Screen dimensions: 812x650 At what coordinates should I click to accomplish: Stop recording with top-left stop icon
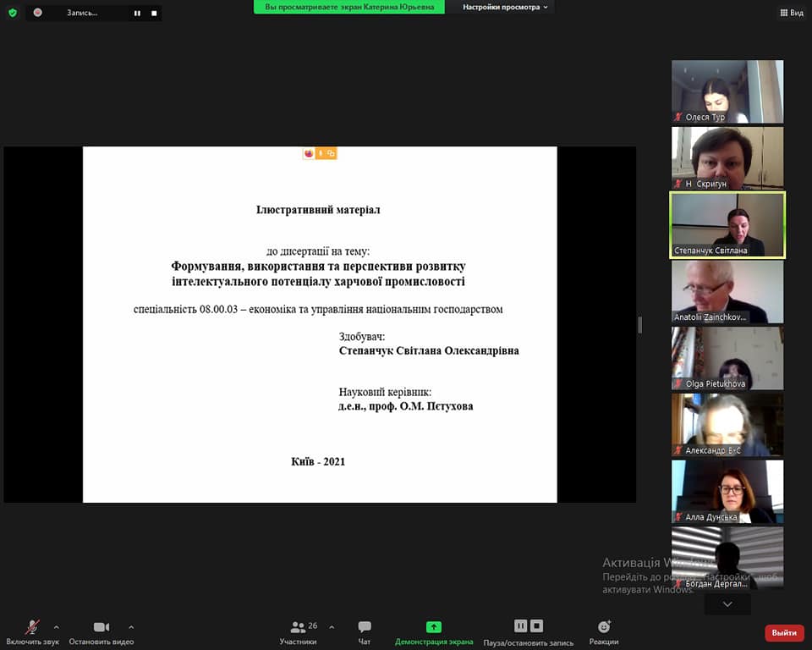point(154,13)
